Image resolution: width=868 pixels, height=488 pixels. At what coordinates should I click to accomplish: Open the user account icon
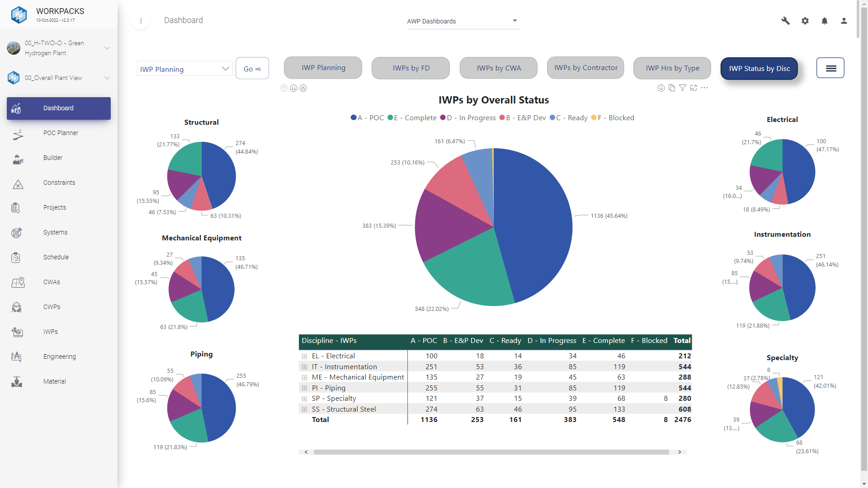pos(844,21)
